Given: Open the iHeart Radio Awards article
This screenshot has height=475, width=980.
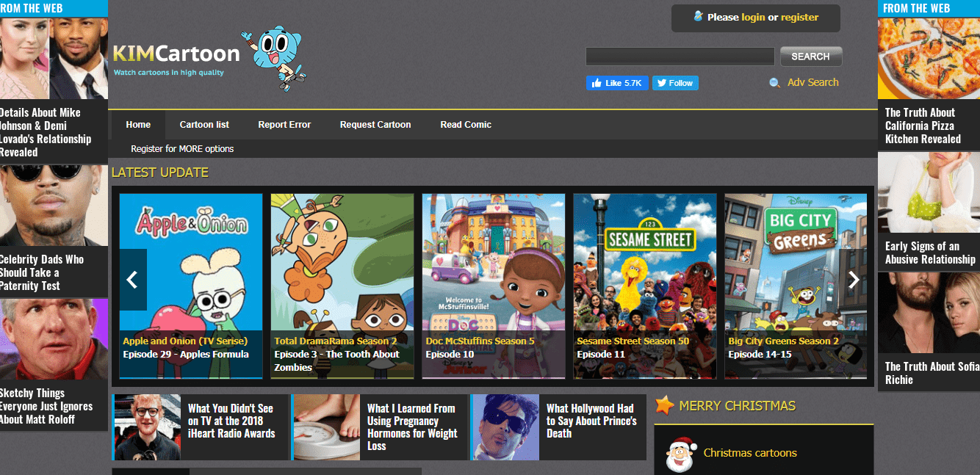Looking at the screenshot, I should coord(231,421).
